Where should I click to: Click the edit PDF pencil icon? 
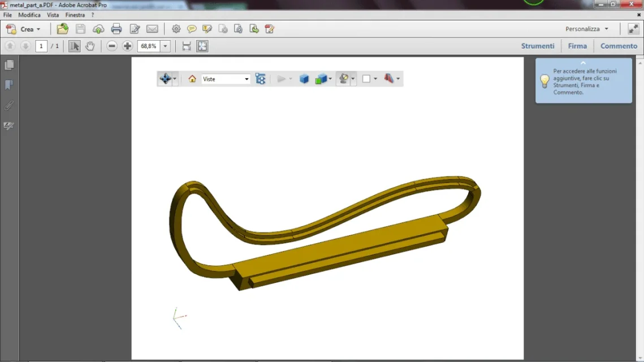(270, 29)
